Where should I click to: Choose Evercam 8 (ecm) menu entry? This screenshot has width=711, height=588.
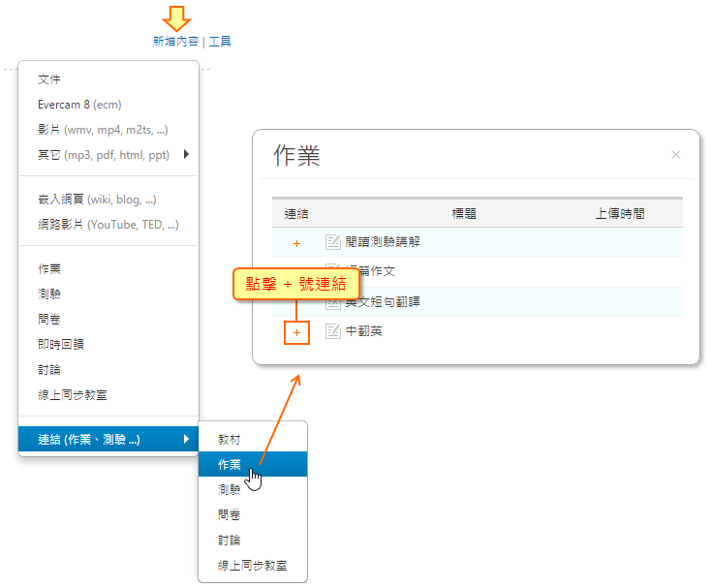[x=79, y=105]
